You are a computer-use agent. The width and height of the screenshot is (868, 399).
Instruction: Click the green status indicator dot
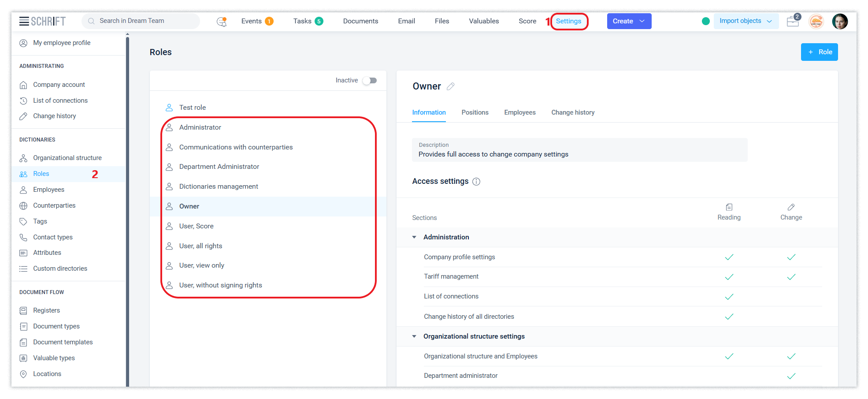705,21
